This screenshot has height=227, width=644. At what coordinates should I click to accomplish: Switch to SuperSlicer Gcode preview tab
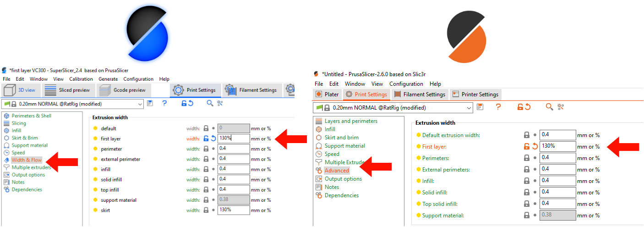(123, 90)
